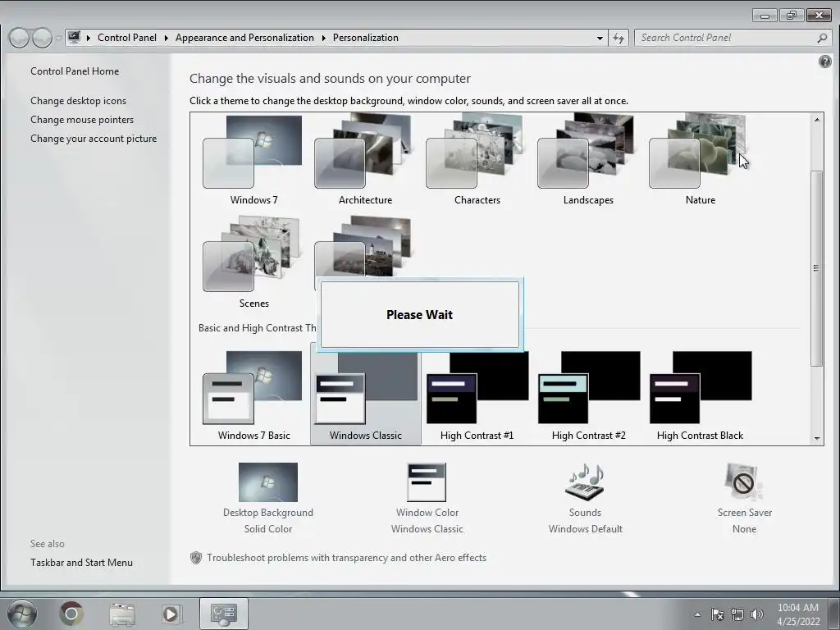
Task: Open Desktop Background settings icon
Action: pos(268,482)
